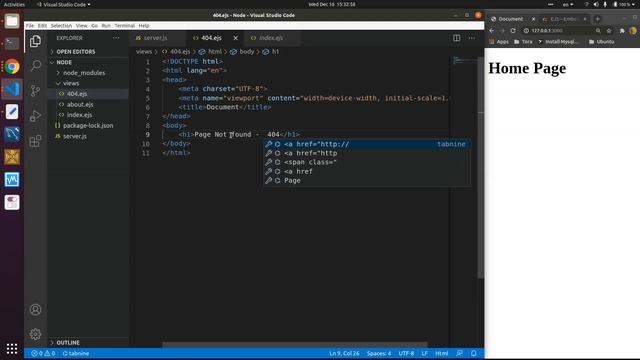The width and height of the screenshot is (640, 360).
Task: Click LF end-of-line status item
Action: [424, 353]
